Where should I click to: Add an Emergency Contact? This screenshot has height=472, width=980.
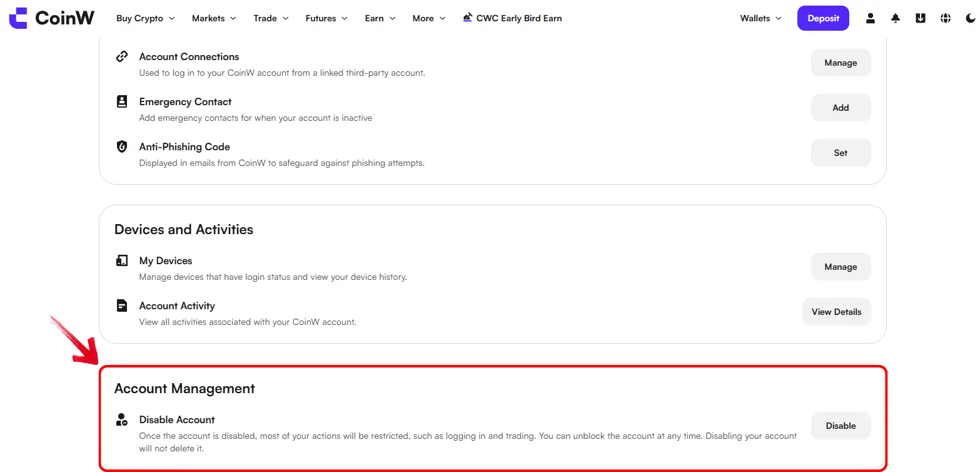click(x=841, y=108)
